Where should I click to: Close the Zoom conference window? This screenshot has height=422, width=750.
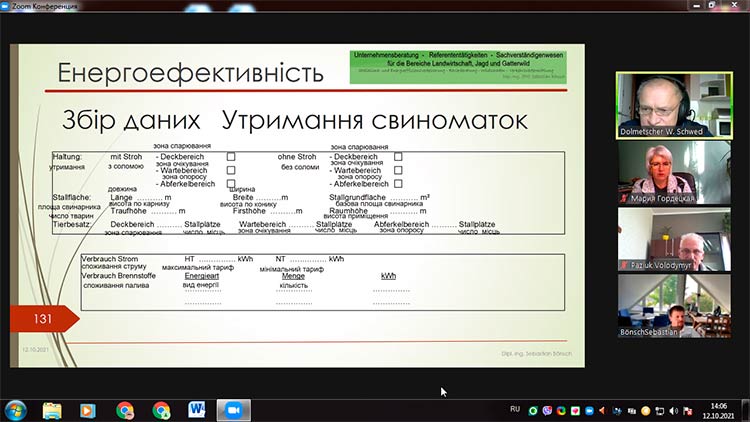(x=735, y=5)
